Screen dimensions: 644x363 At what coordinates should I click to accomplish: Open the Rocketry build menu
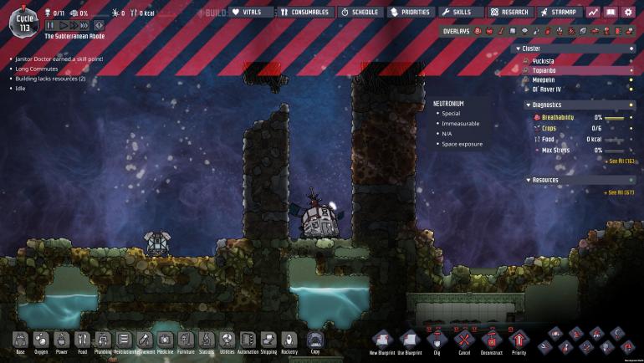tap(289, 341)
